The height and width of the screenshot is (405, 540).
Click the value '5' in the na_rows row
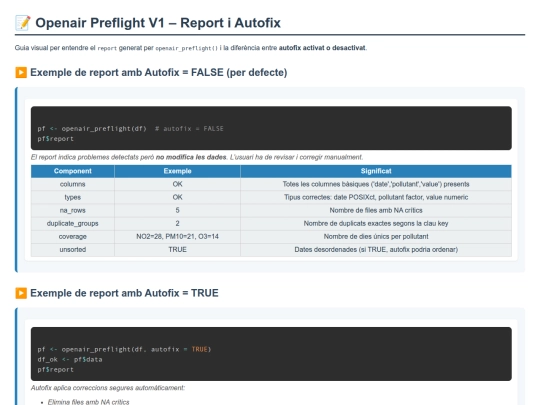177,210
